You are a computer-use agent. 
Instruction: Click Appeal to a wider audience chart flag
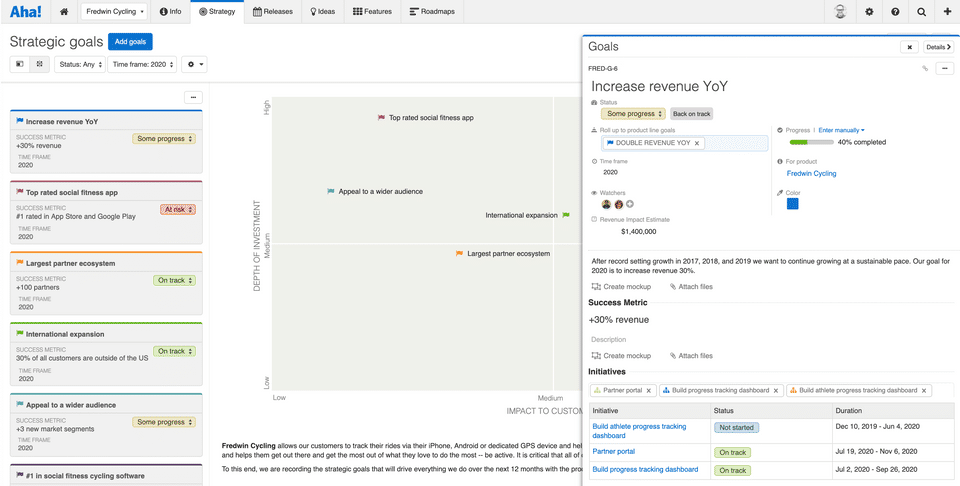331,192
